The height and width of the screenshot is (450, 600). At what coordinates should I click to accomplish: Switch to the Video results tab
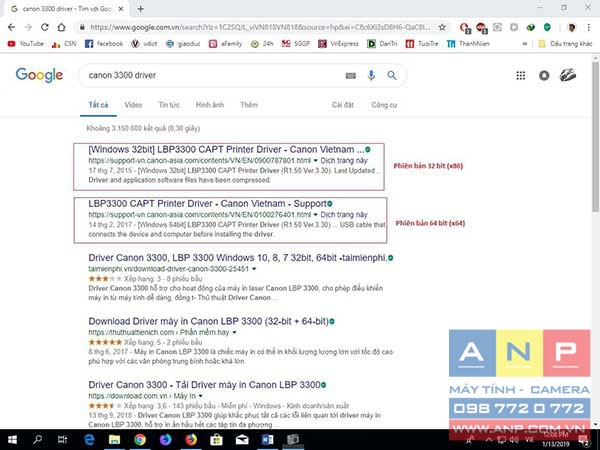pos(133,105)
